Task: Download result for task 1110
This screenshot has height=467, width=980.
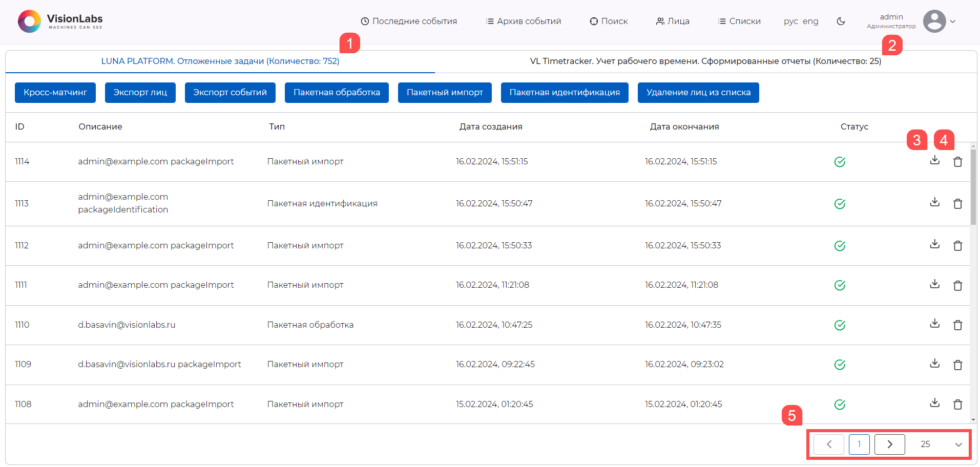Action: [935, 324]
